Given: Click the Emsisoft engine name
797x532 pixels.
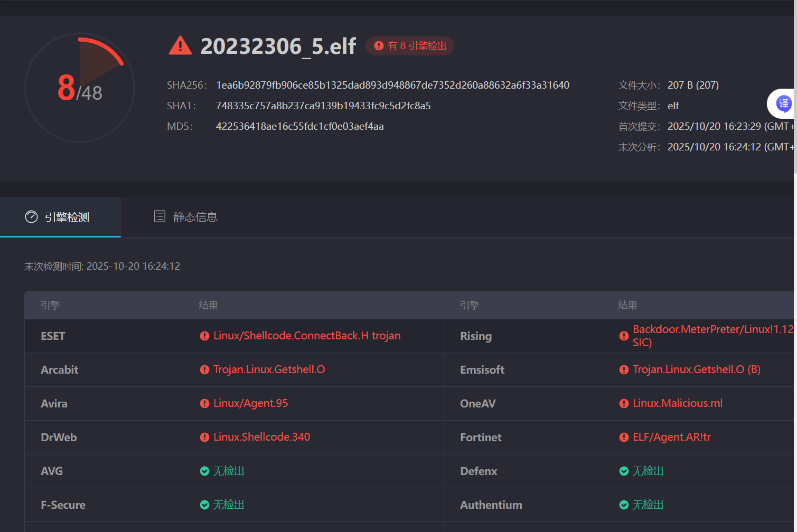Looking at the screenshot, I should (482, 370).
